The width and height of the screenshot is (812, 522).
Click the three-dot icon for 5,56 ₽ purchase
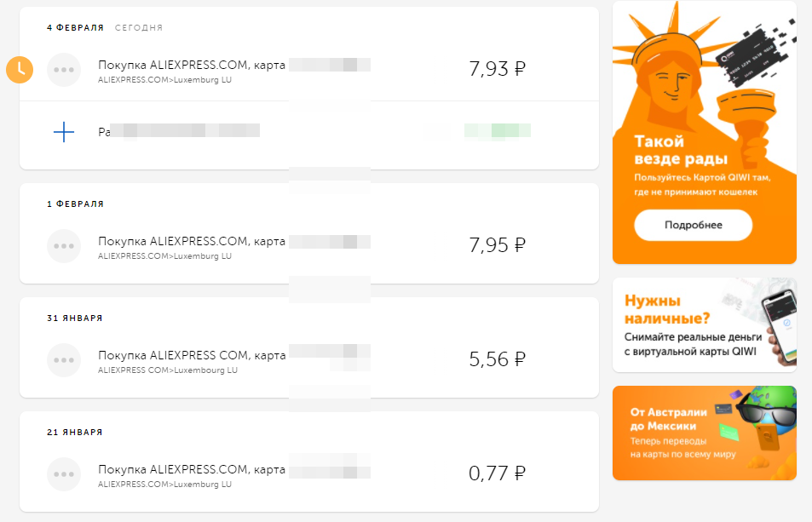(64, 360)
